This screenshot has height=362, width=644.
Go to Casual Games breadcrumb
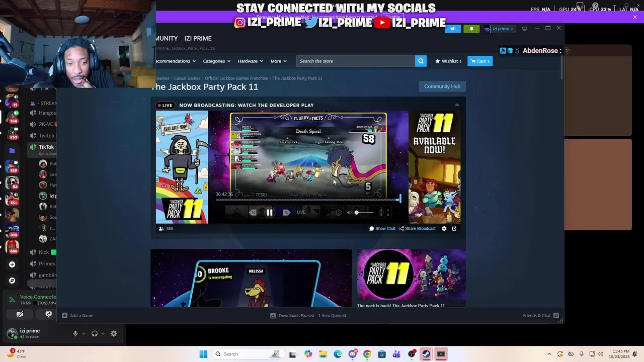(x=187, y=78)
